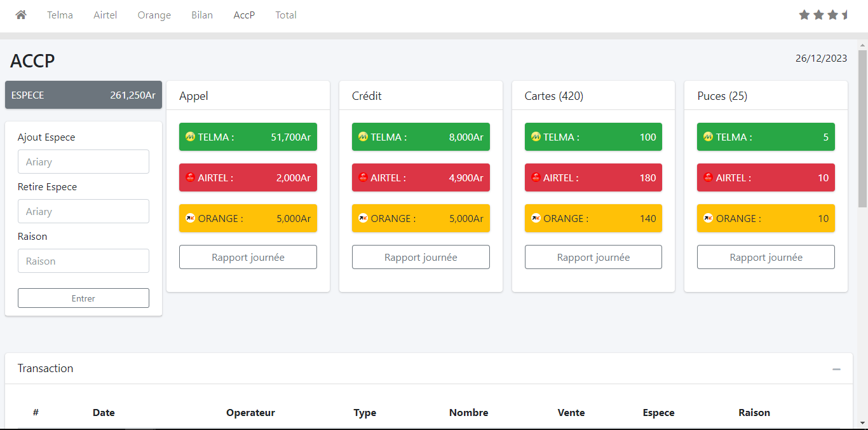Open Rapport journée under Cartes
This screenshot has height=430, width=868.
tap(593, 257)
